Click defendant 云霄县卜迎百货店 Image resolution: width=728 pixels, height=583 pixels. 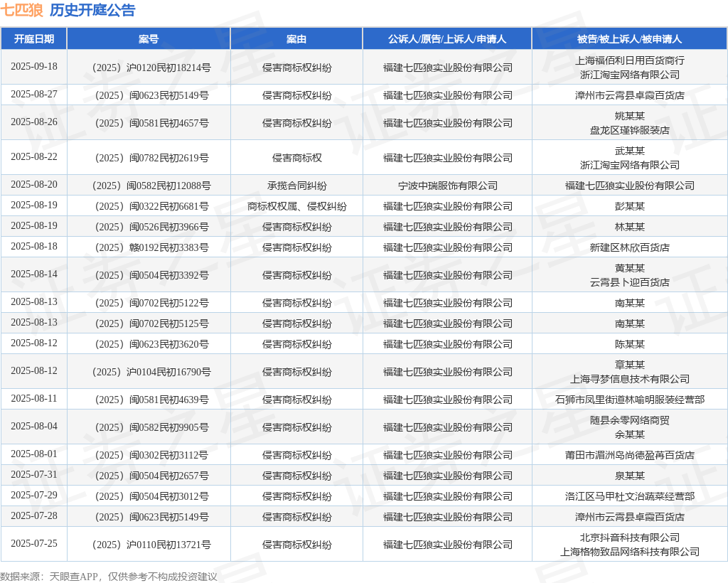[630, 282]
